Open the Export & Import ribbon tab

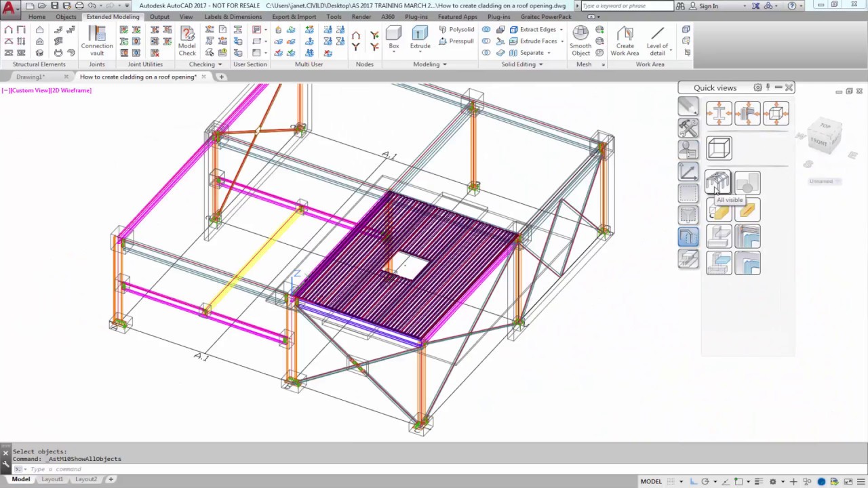(x=294, y=17)
